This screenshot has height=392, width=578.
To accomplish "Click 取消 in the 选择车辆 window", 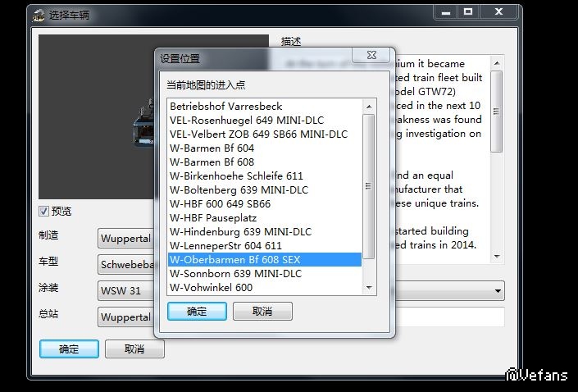I will tap(134, 349).
